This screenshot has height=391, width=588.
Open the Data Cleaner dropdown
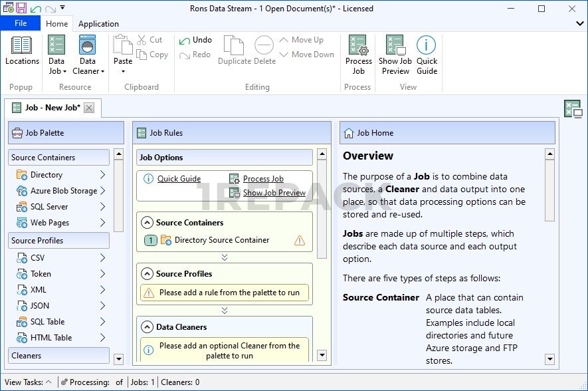pos(88,71)
